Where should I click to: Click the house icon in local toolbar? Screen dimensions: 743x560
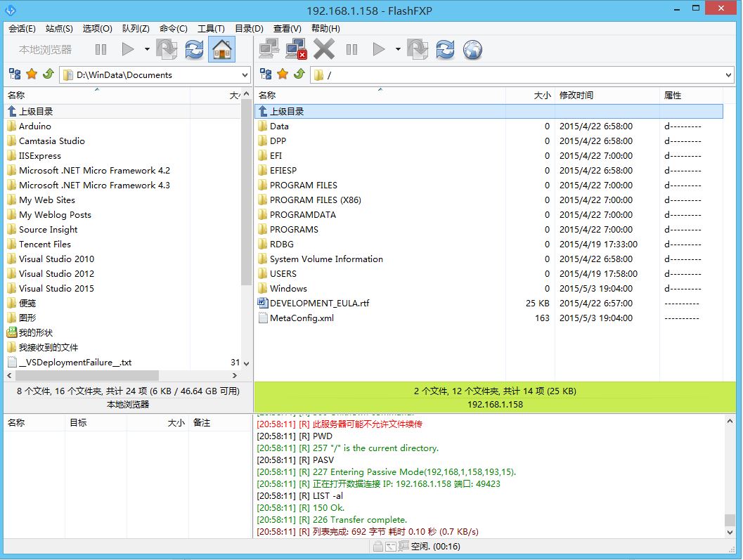[222, 49]
